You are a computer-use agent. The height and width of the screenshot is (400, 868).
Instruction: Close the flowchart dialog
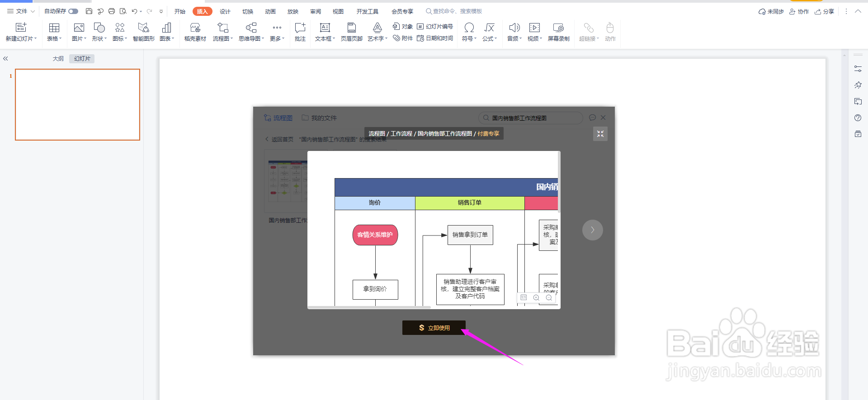[603, 118]
